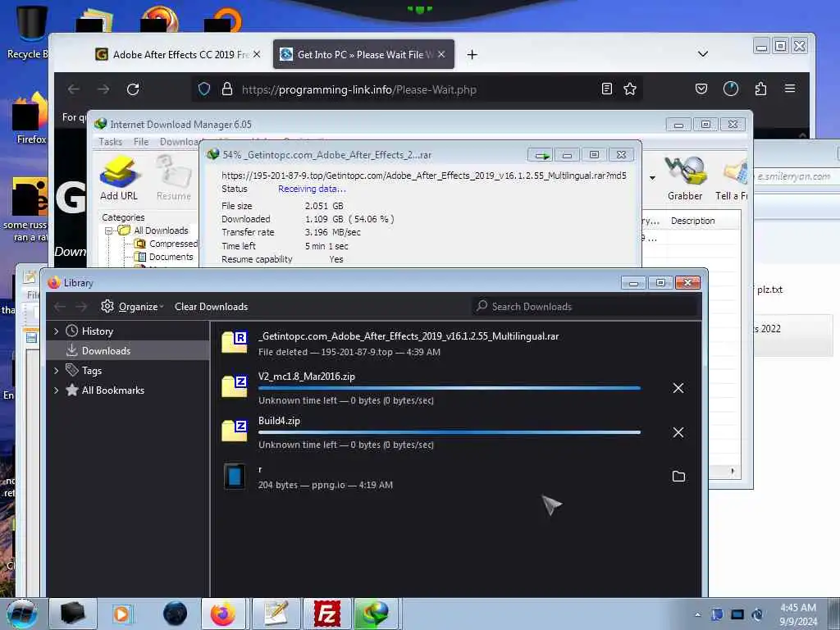Click the Library window Firefox icon

(53, 283)
